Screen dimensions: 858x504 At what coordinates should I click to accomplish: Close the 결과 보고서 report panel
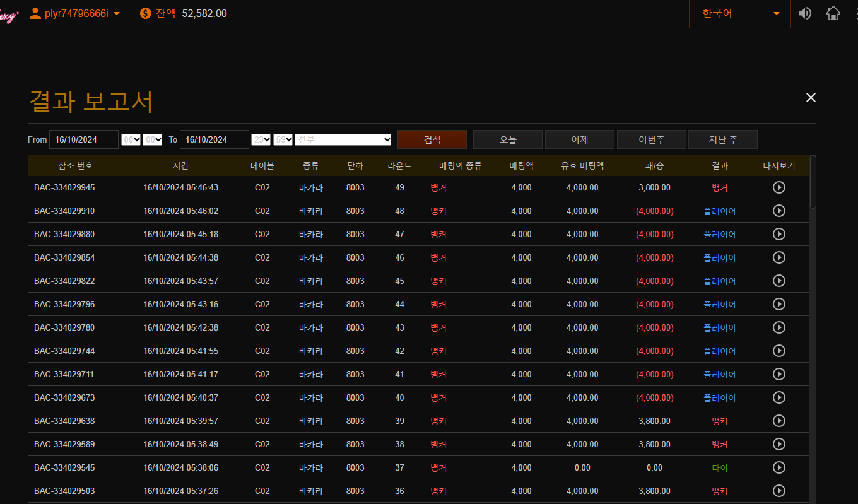pyautogui.click(x=811, y=97)
